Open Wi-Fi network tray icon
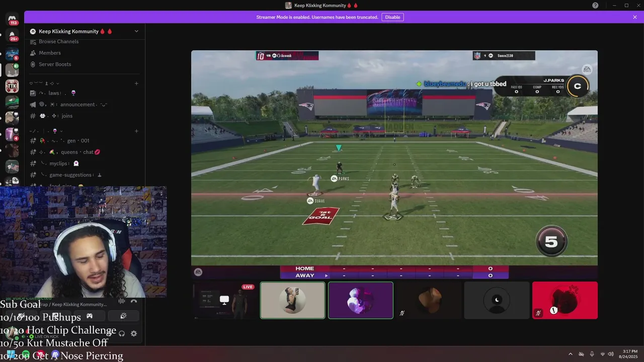The image size is (644, 362). click(x=603, y=354)
